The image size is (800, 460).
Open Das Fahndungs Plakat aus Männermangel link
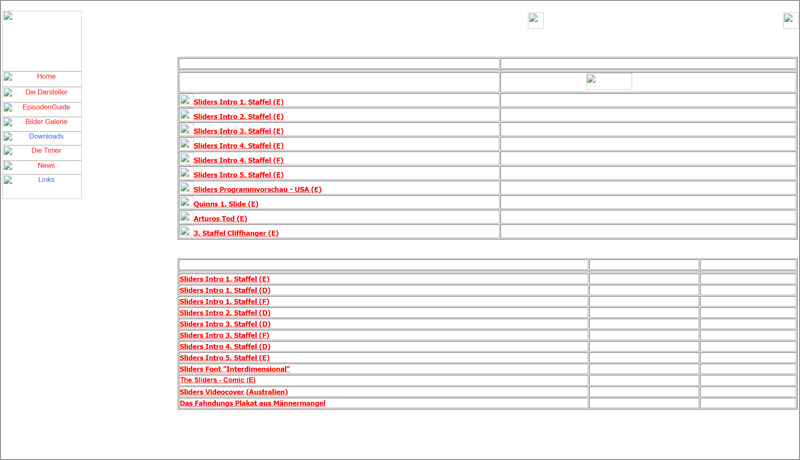(253, 403)
